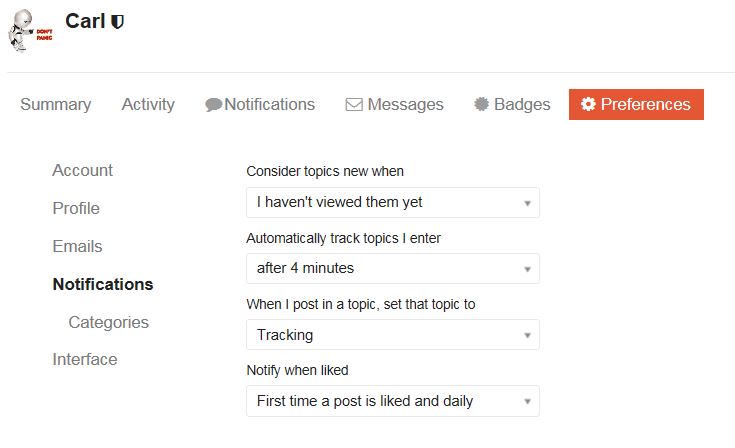Image resolution: width=735 pixels, height=448 pixels.
Task: Select Notifications in the preferences sidebar
Action: pos(103,284)
